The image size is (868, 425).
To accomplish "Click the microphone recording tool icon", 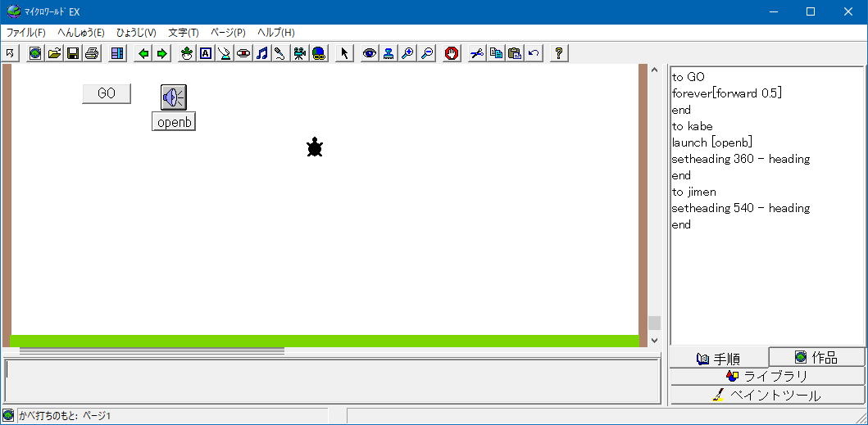I will click(x=280, y=54).
